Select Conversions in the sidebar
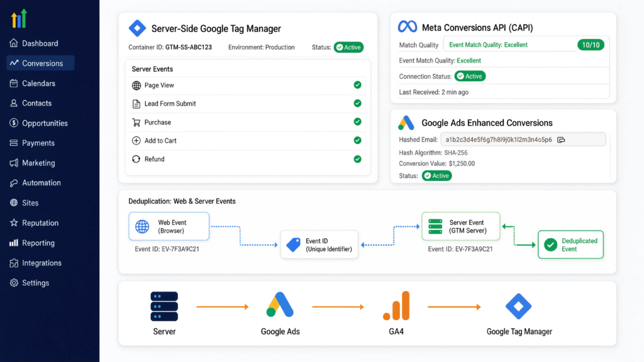Image resolution: width=644 pixels, height=362 pixels. pyautogui.click(x=40, y=63)
